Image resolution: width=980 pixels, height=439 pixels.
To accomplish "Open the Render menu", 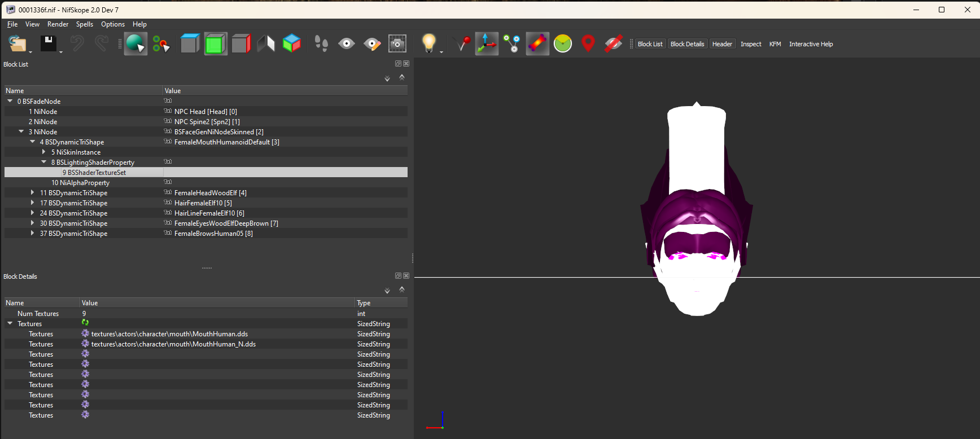I will (58, 24).
